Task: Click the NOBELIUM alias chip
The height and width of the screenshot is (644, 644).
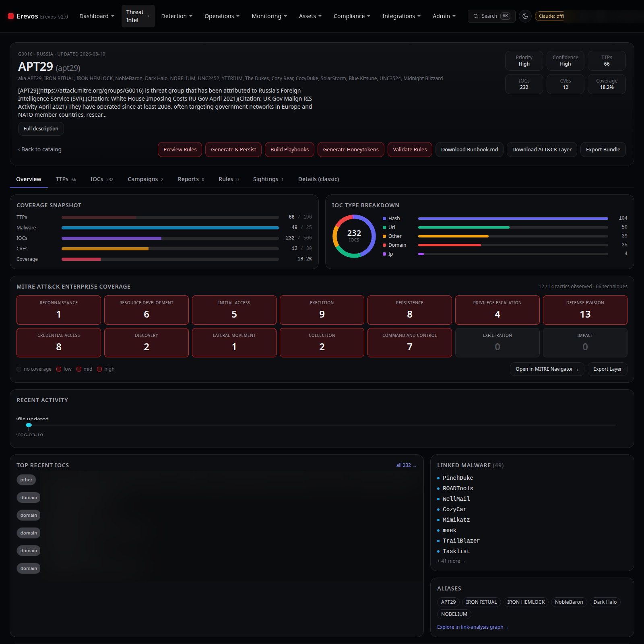Action: (x=454, y=614)
